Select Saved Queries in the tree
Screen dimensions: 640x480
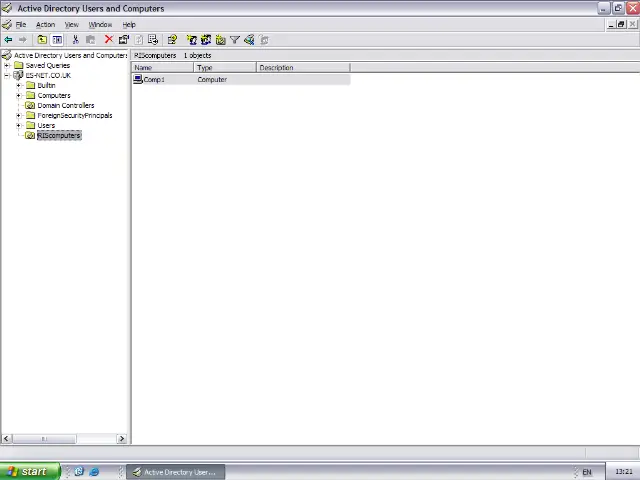[48, 65]
